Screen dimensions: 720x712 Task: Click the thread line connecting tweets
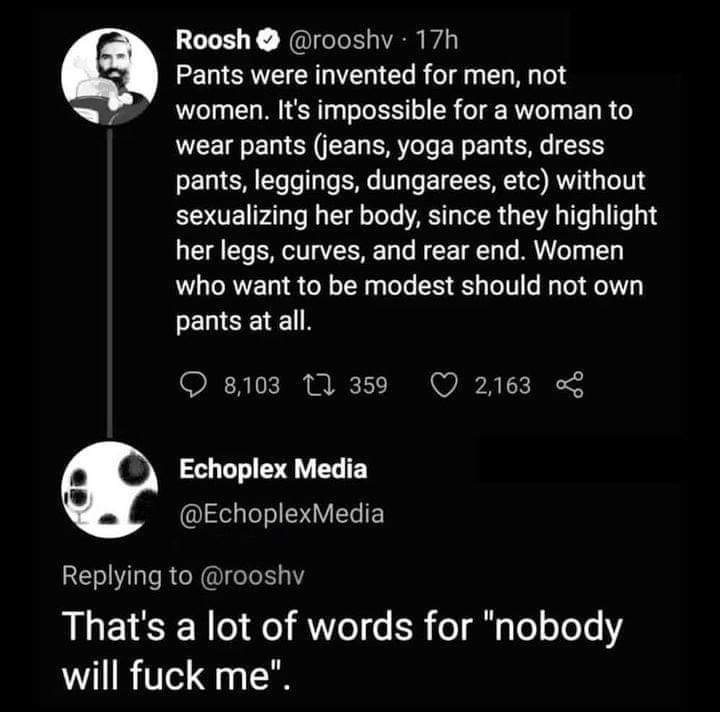click(110, 283)
